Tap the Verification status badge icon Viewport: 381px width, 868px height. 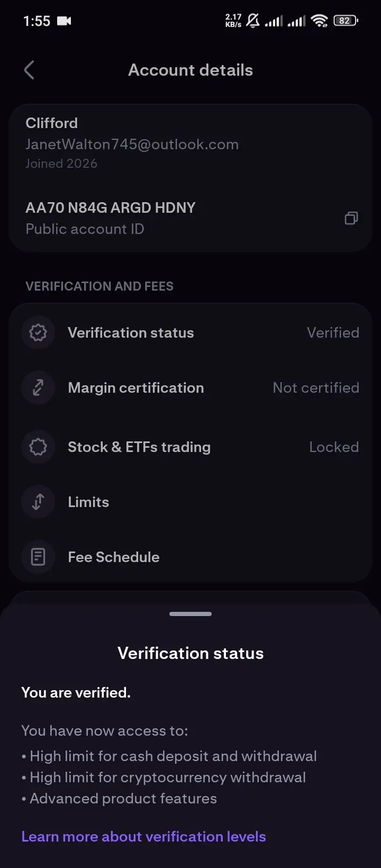click(x=38, y=333)
